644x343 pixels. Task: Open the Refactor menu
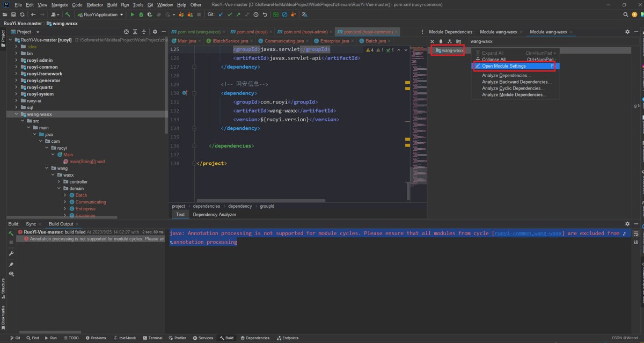94,5
